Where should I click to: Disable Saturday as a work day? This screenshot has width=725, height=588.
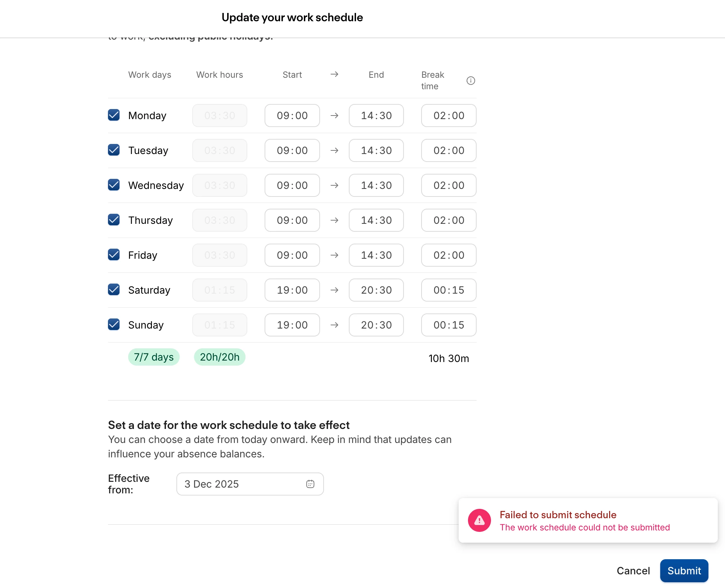114,290
